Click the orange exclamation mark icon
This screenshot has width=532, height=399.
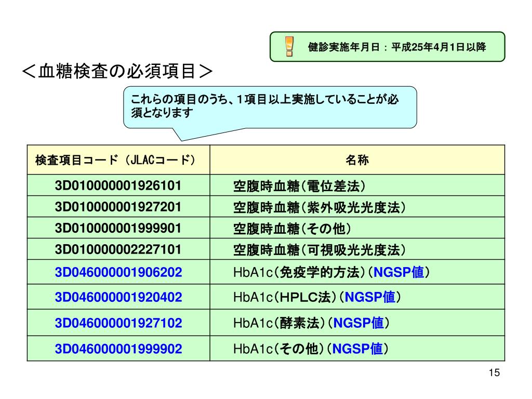289,46
